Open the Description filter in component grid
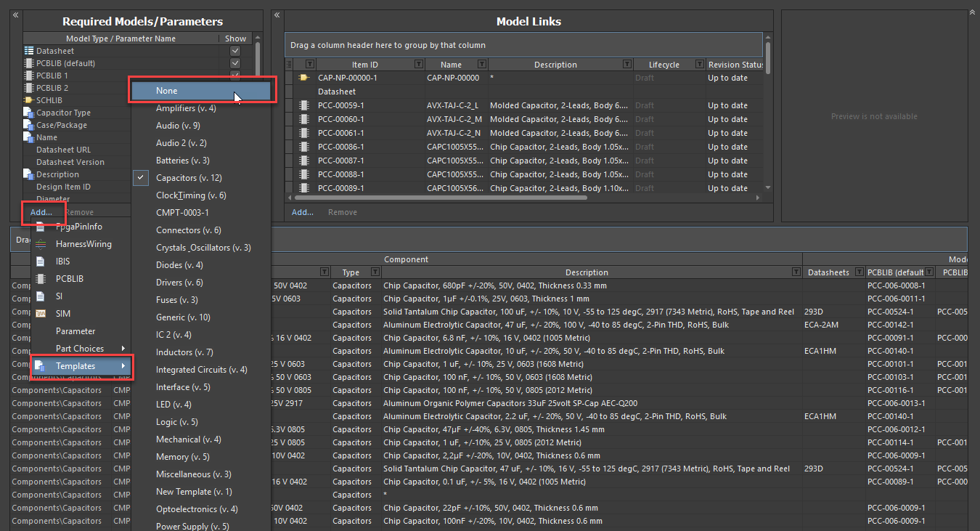The width and height of the screenshot is (980, 531). pyautogui.click(x=796, y=272)
